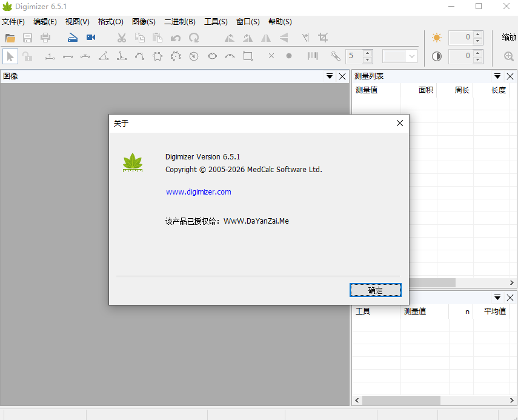
Task: Click the input field showing 5
Action: tap(354, 56)
